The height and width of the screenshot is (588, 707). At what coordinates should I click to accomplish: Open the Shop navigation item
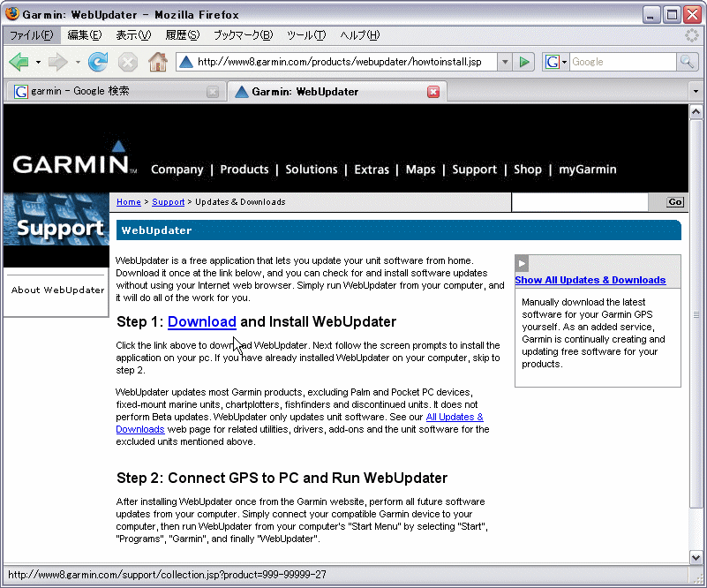click(528, 170)
